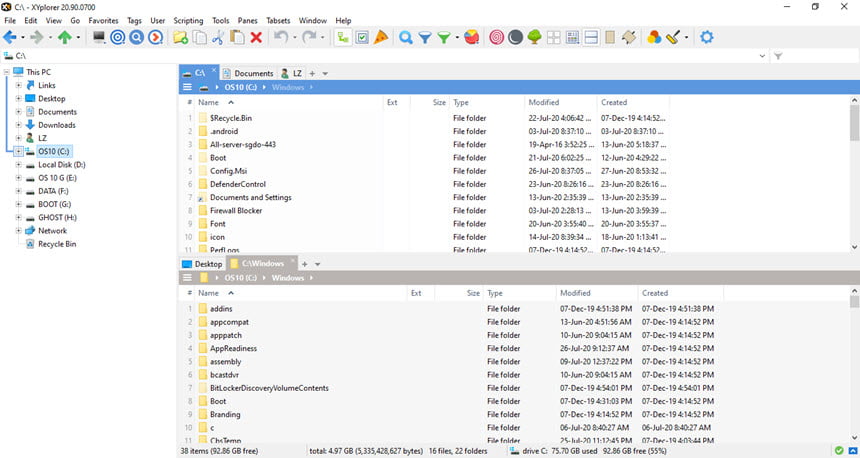Click the three colored circles icon
Screen dimensions: 860x458
654,37
